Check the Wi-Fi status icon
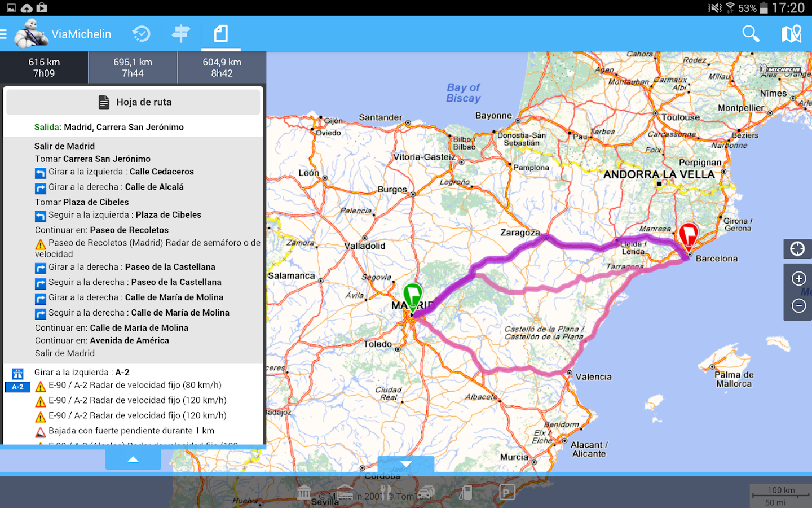Viewport: 812px width, 508px height. coord(730,8)
